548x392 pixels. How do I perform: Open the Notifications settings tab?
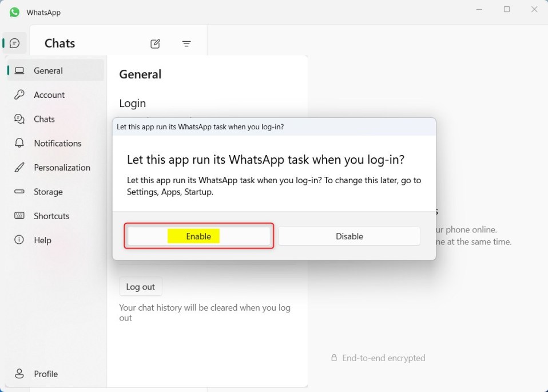55,144
